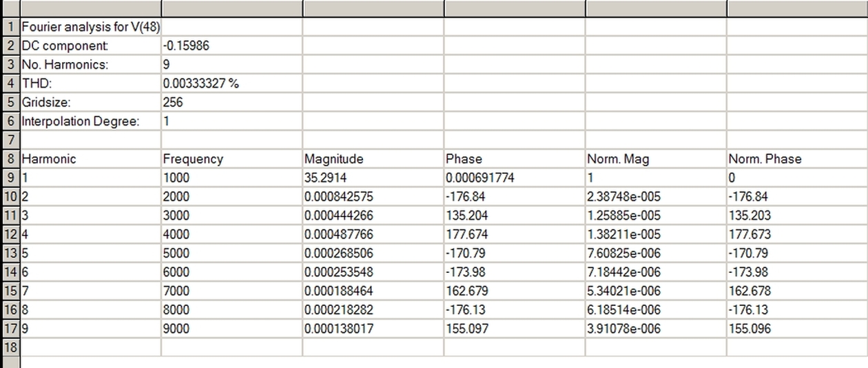The height and width of the screenshot is (368, 868).
Task: Select the 'Harmonic' column header cell
Action: pyautogui.click(x=90, y=159)
